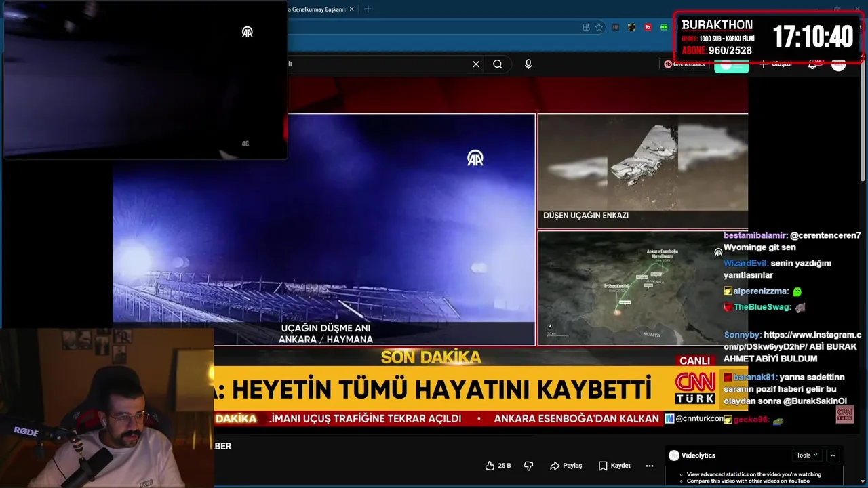868x488 pixels.
Task: Open YouTube notifications bell
Action: [x=812, y=64]
